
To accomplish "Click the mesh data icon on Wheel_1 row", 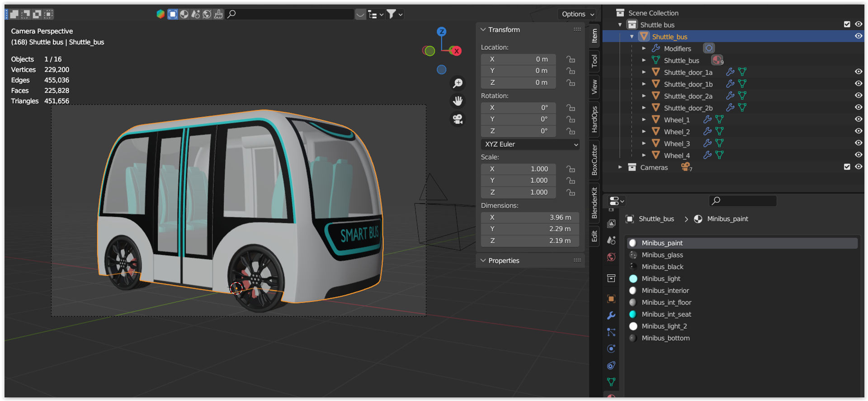I will [719, 119].
